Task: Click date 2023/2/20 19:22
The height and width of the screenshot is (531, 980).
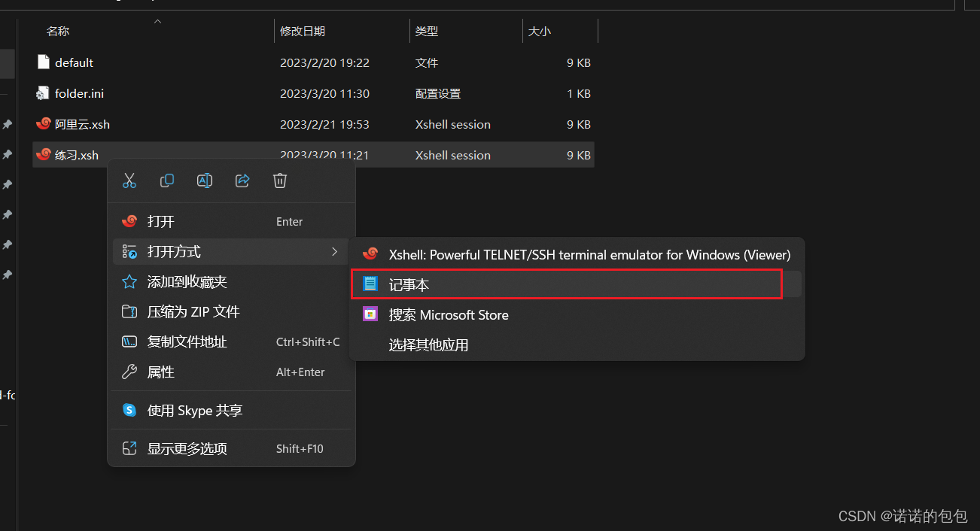Action: coord(324,62)
